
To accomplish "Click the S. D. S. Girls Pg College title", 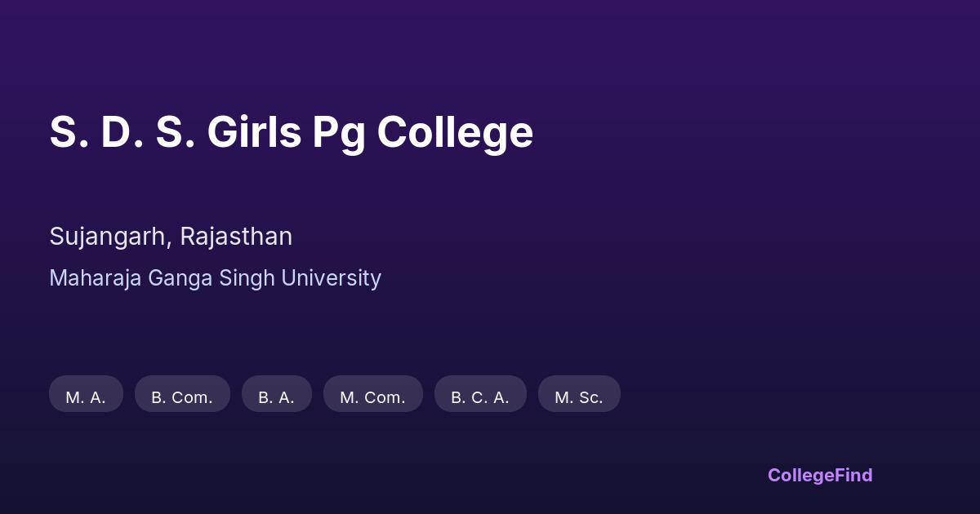I will tap(291, 132).
